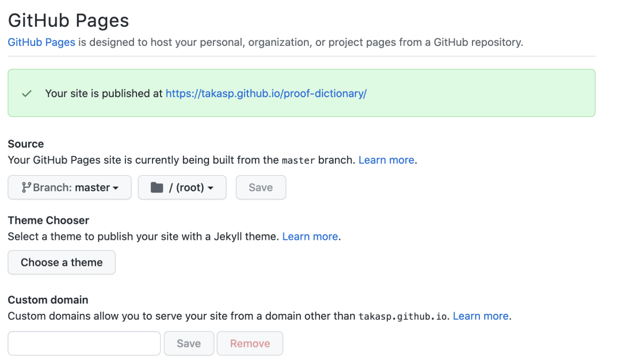Open the Branch: master dropdown
Screen dimensions: 640x364
69,188
